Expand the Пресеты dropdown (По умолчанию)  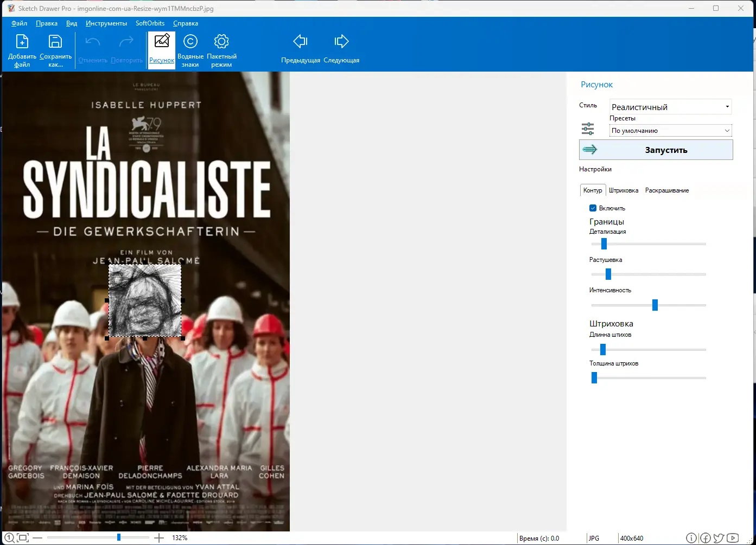[x=670, y=131]
